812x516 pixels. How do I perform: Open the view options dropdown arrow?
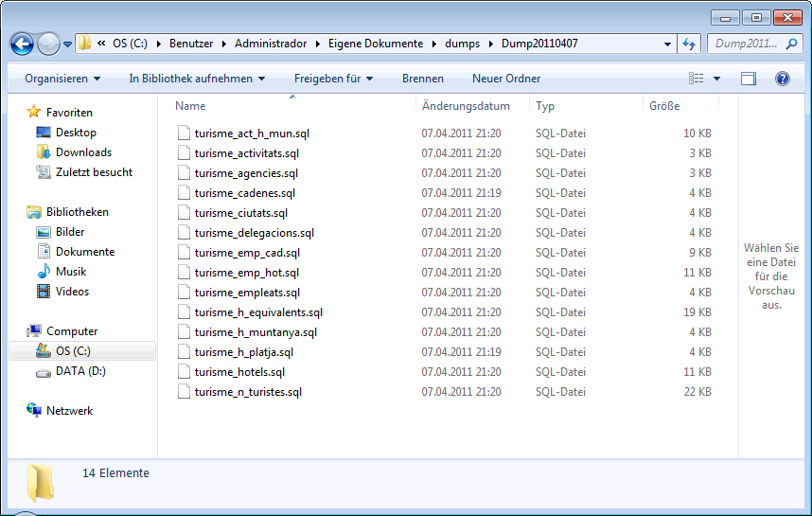(716, 79)
